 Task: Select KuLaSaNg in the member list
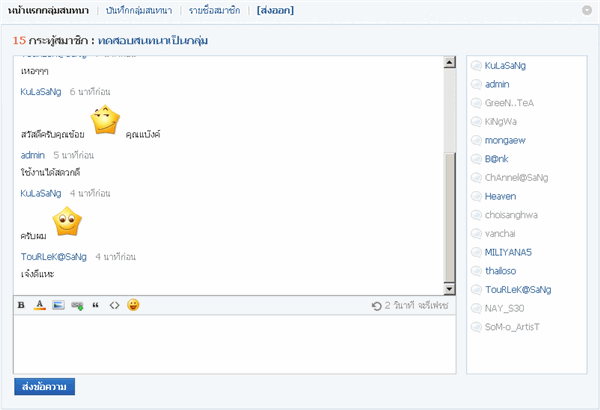[505, 66]
